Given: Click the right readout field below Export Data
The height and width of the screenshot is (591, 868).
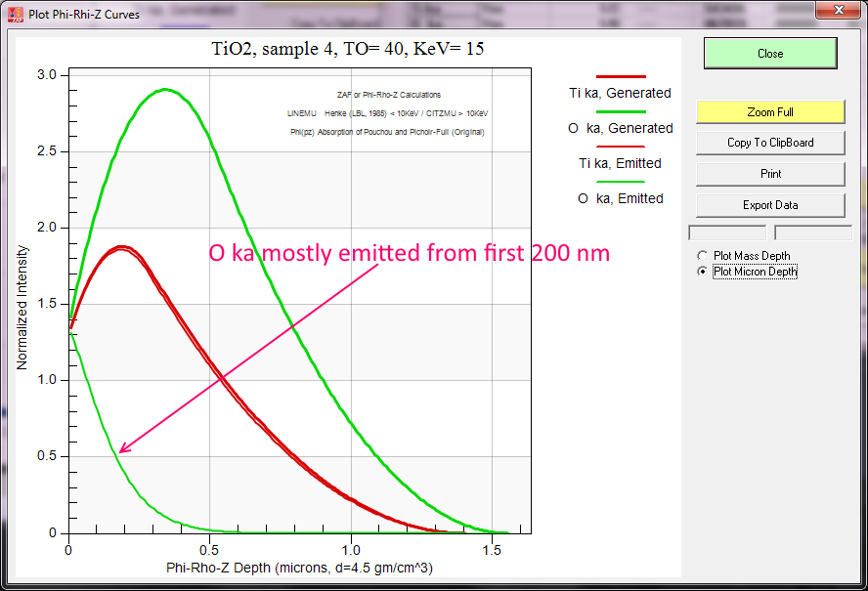Looking at the screenshot, I should (812, 232).
